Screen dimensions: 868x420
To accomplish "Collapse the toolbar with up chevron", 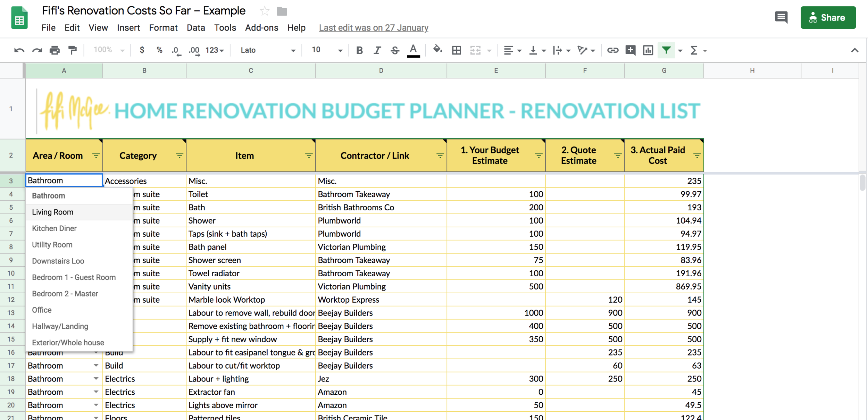I will click(854, 50).
